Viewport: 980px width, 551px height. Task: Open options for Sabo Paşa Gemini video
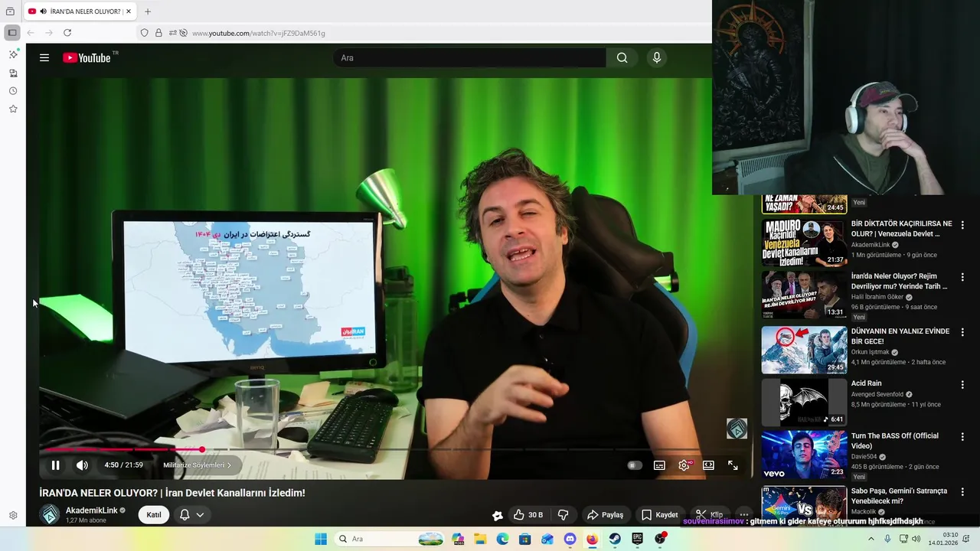(962, 492)
